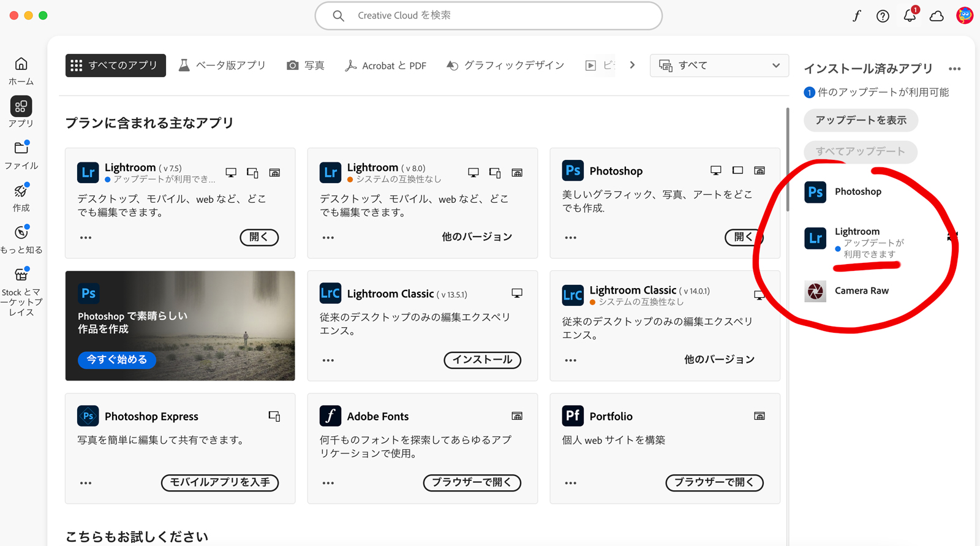Open the Files section in sidebar
Image resolution: width=980 pixels, height=546 pixels.
click(21, 154)
